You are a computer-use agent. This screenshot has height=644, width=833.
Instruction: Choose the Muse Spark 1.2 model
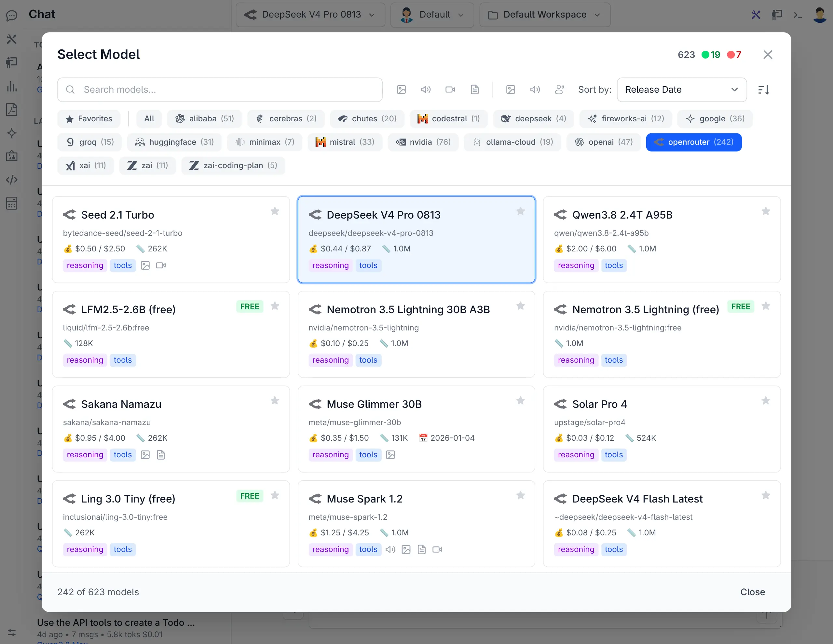tap(416, 524)
